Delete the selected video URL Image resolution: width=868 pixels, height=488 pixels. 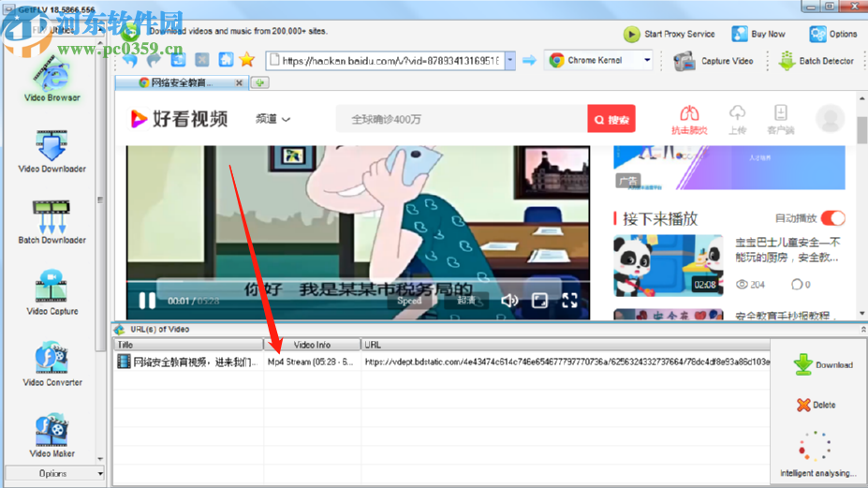coord(816,405)
